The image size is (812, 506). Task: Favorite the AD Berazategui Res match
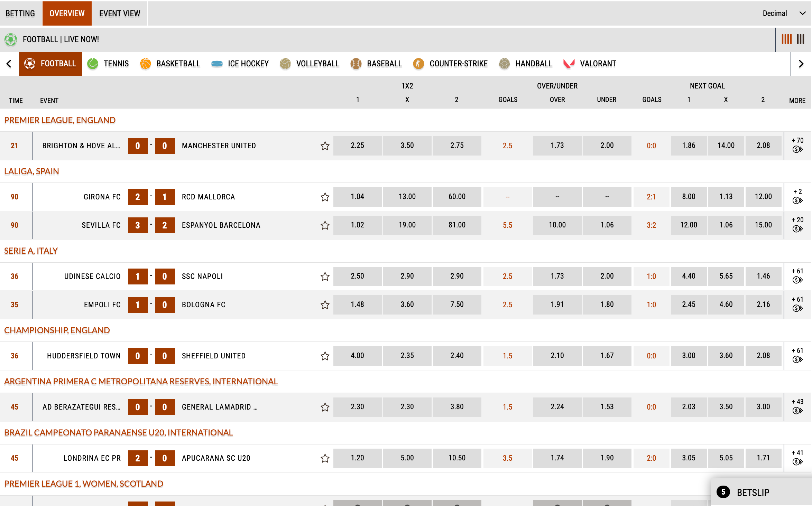tap(325, 407)
